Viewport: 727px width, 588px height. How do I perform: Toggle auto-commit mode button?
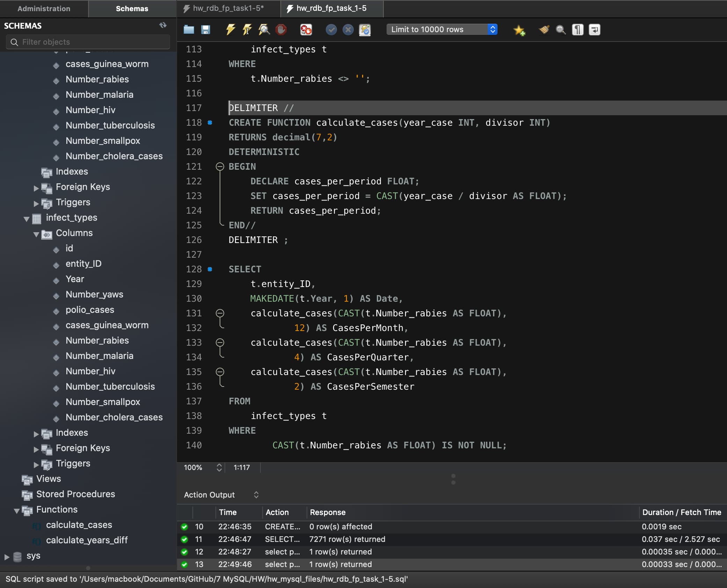tap(365, 30)
